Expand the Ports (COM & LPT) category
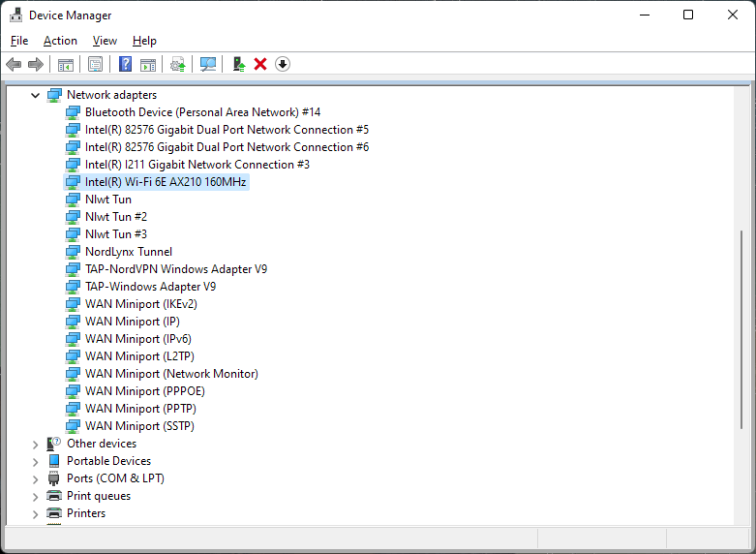The height and width of the screenshot is (554, 756). point(36,479)
